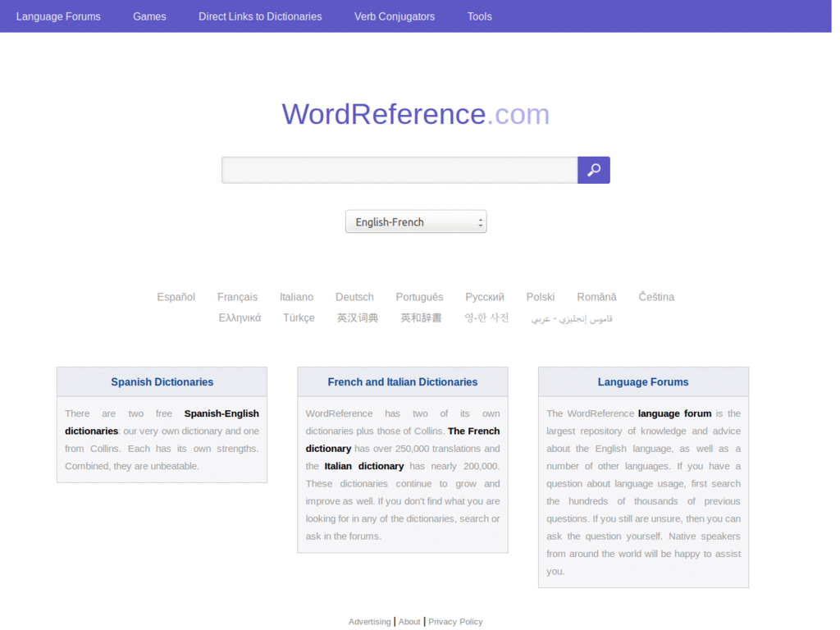Open the About footer link

coord(409,622)
